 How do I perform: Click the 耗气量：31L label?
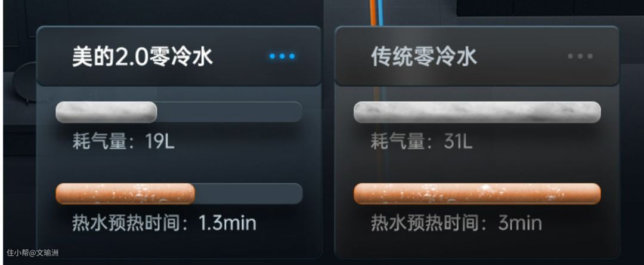point(422,142)
